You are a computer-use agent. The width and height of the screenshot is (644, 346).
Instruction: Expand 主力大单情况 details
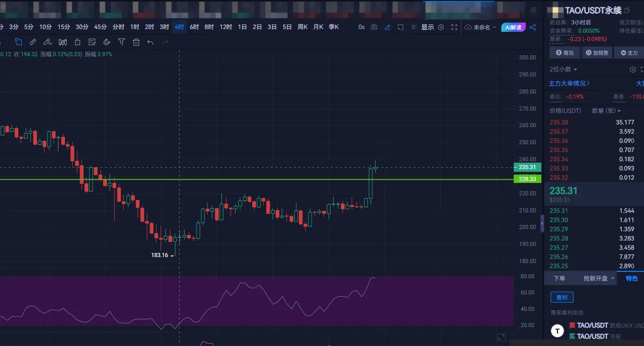click(569, 83)
